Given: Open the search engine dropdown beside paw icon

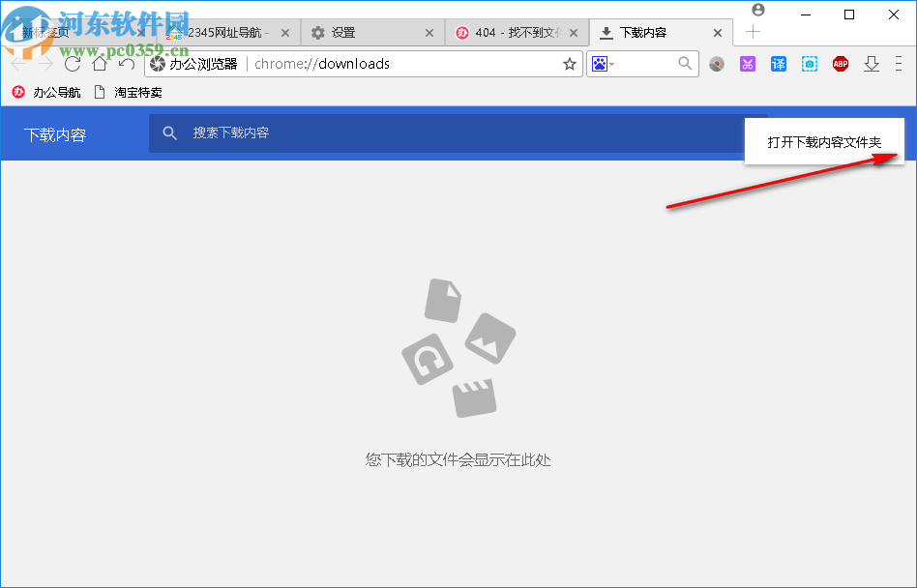Looking at the screenshot, I should point(609,64).
